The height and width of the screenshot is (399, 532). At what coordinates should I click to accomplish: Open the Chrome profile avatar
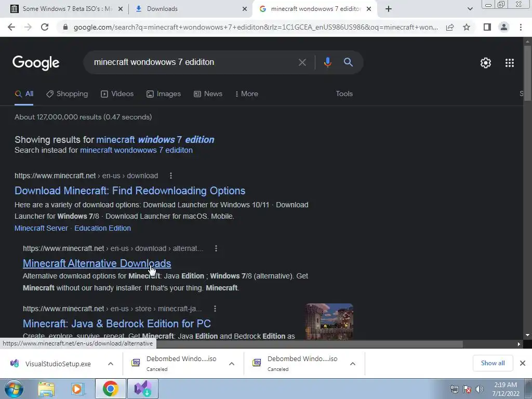click(x=504, y=27)
